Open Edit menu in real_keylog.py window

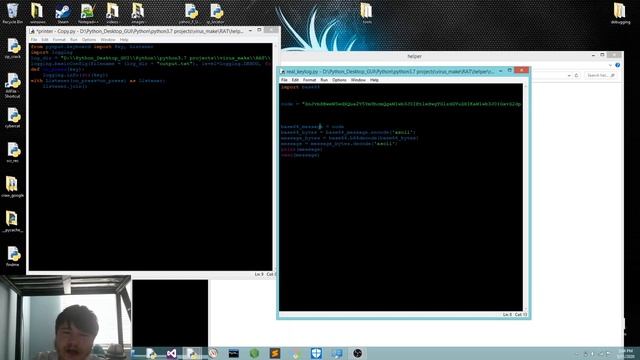[295, 80]
